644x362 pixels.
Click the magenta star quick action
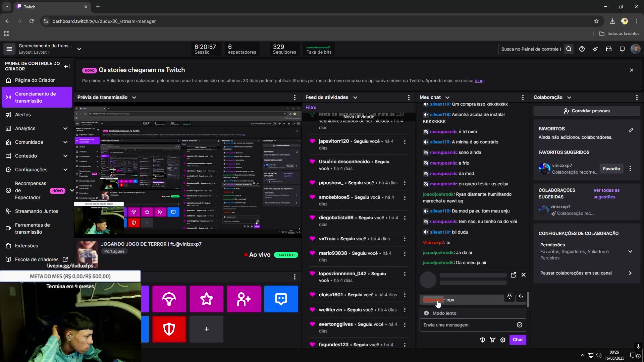tap(207, 299)
